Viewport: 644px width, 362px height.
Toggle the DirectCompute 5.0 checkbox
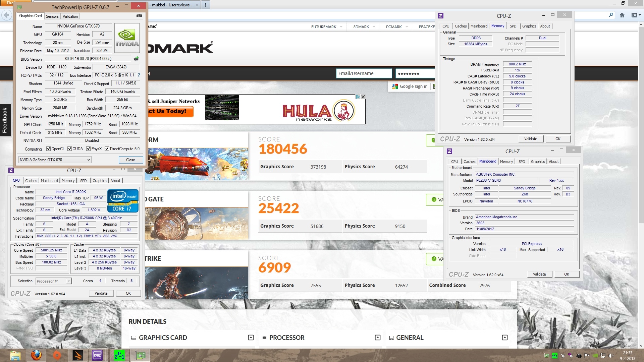[107, 149]
